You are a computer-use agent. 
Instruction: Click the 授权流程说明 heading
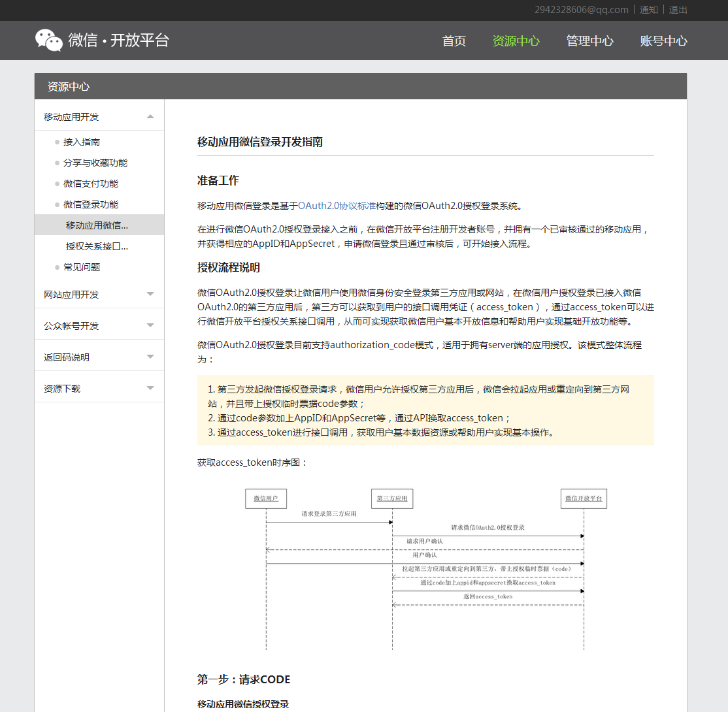229,267
